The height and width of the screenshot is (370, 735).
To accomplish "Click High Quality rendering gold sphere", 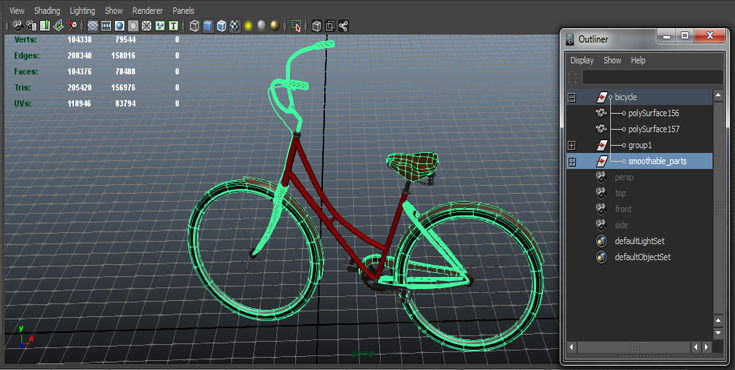I will pyautogui.click(x=275, y=26).
